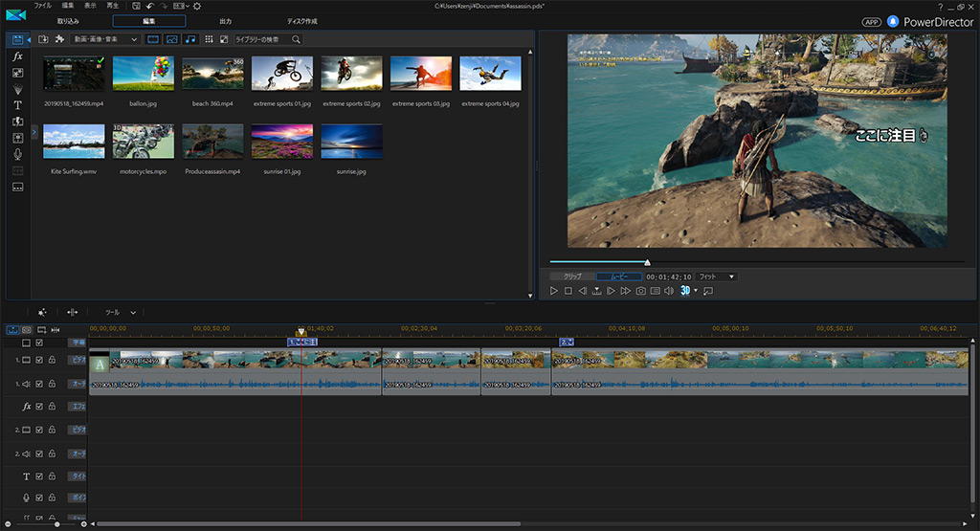
Task: Expand the ツール dropdown above the timeline
Action: [120, 312]
